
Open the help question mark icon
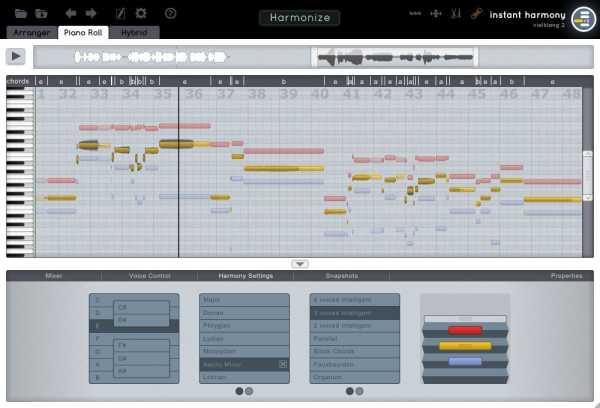(x=170, y=13)
